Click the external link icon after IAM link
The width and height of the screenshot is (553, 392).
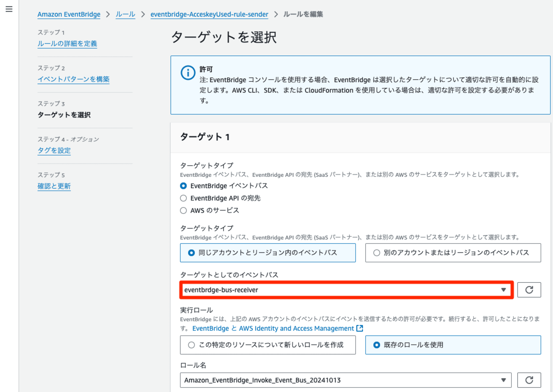click(x=360, y=328)
